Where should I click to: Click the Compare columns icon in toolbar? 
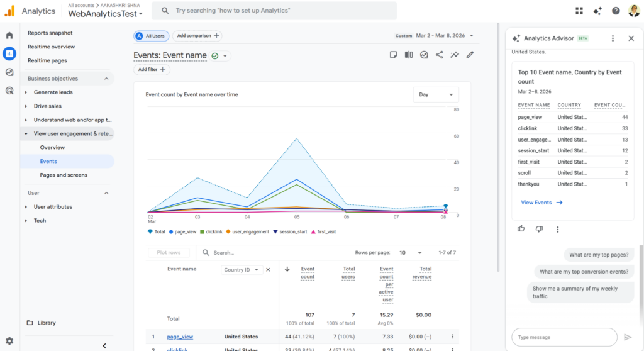click(409, 55)
